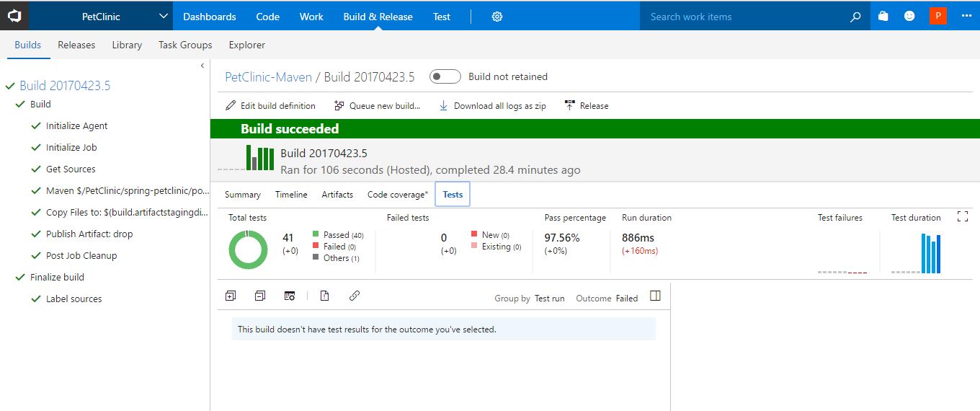The width and height of the screenshot is (980, 411).
Task: Click the collapse all icon
Action: click(x=260, y=296)
